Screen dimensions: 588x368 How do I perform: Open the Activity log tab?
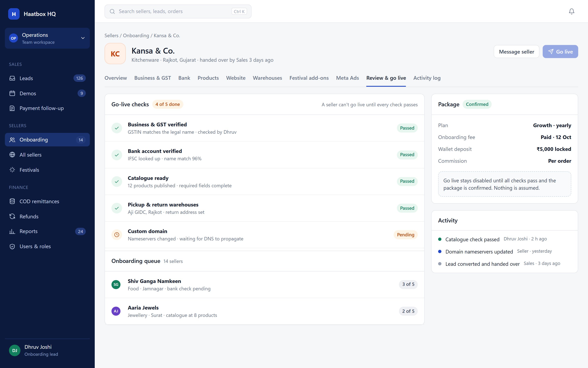pyautogui.click(x=427, y=78)
